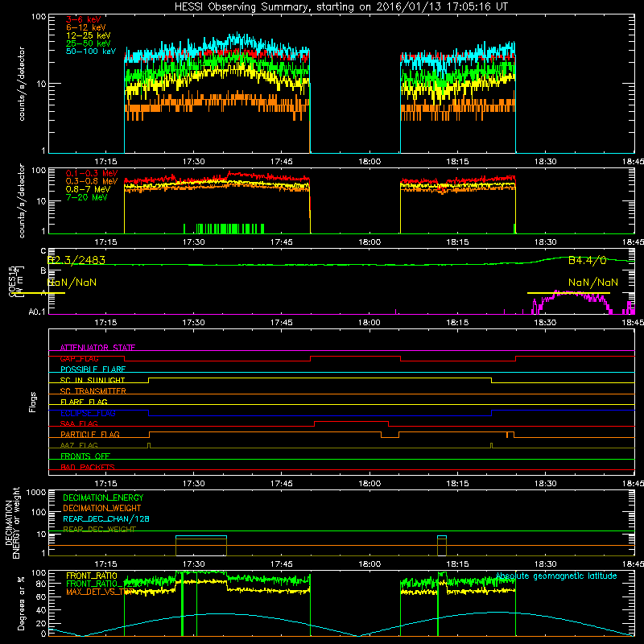Click the 0.3-0.8 MeV legend label

click(x=92, y=181)
